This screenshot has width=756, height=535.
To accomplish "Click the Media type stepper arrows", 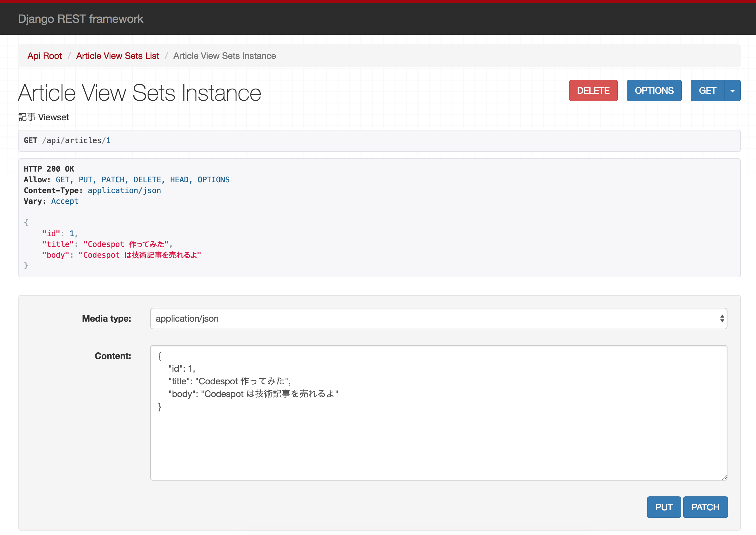I will click(x=722, y=318).
